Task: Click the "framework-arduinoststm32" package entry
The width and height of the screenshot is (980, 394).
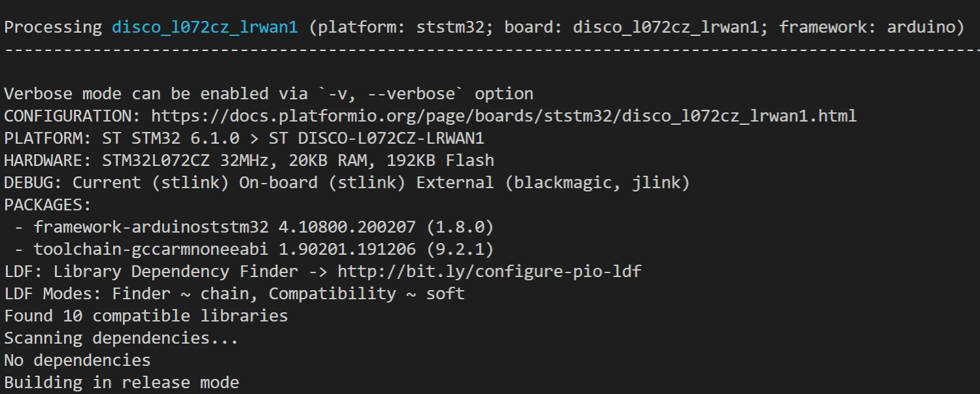Action: pyautogui.click(x=150, y=227)
